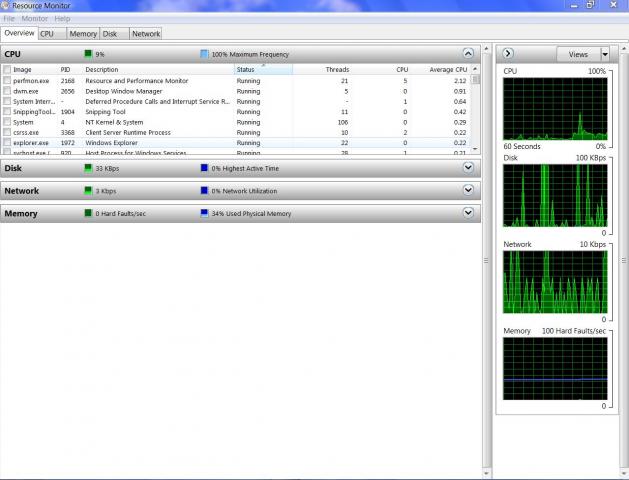
Task: Click the Network section header label
Action: (x=22, y=191)
